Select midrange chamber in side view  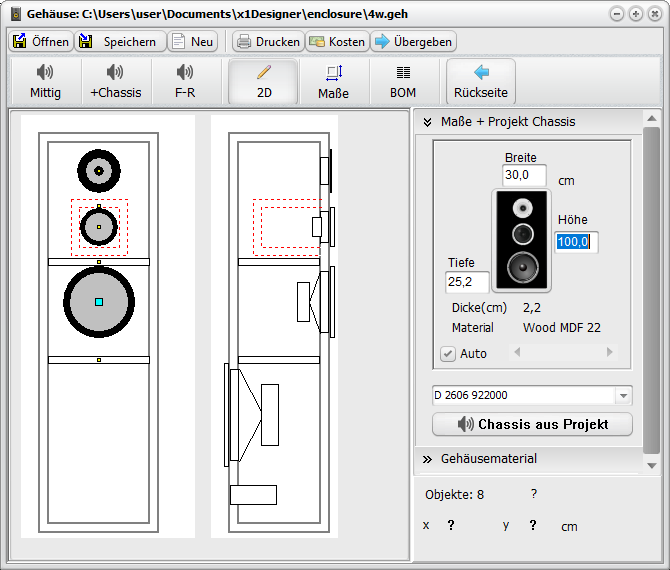(287, 227)
